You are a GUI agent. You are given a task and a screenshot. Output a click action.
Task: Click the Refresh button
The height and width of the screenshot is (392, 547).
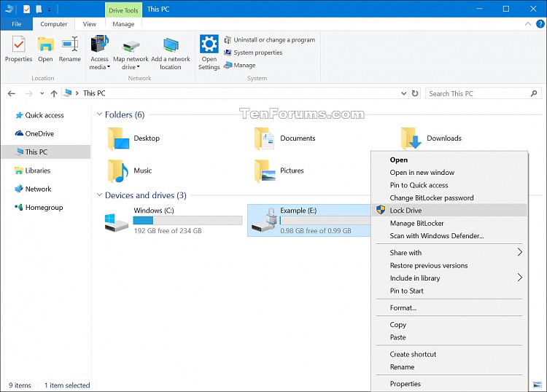pos(415,93)
